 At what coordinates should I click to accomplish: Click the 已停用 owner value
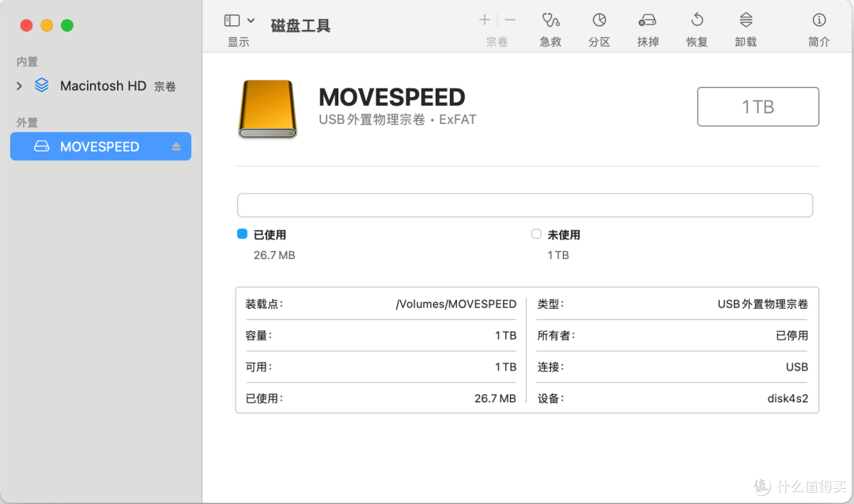(x=792, y=336)
